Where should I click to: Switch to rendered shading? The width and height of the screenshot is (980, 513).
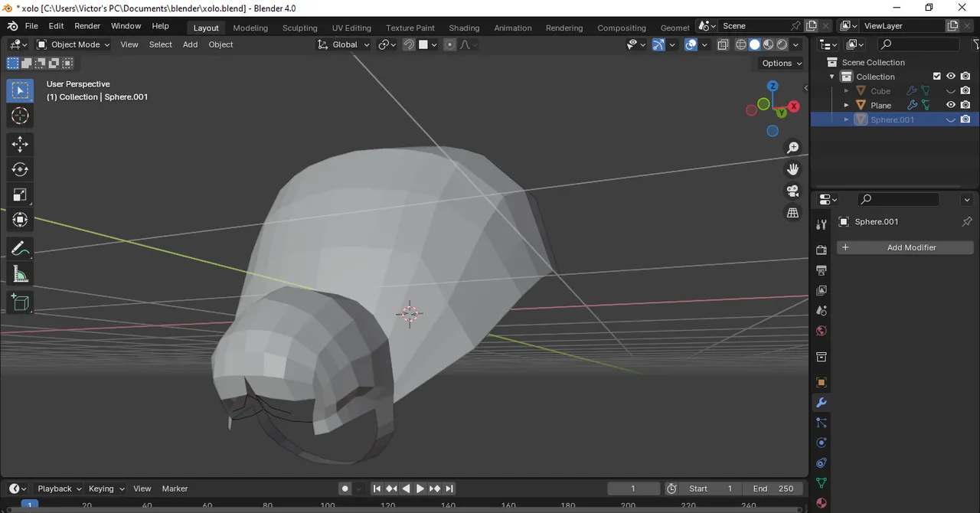782,44
